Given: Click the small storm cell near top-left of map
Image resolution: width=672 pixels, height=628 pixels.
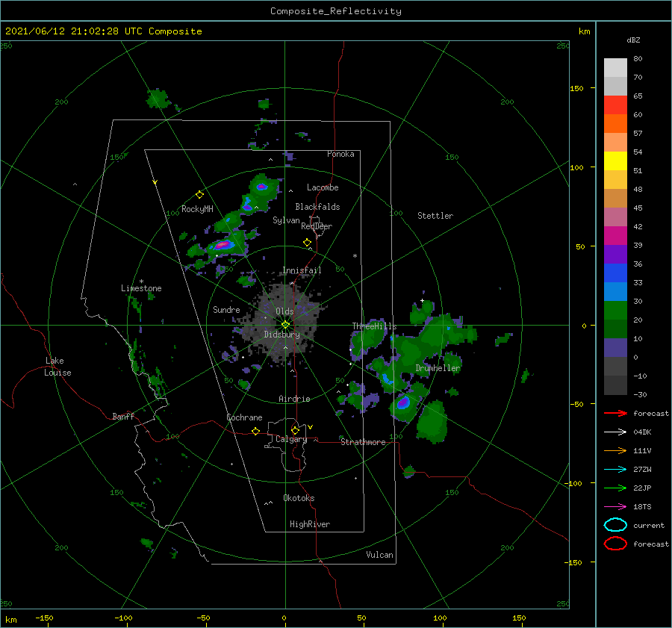Looking at the screenshot, I should (158, 99).
